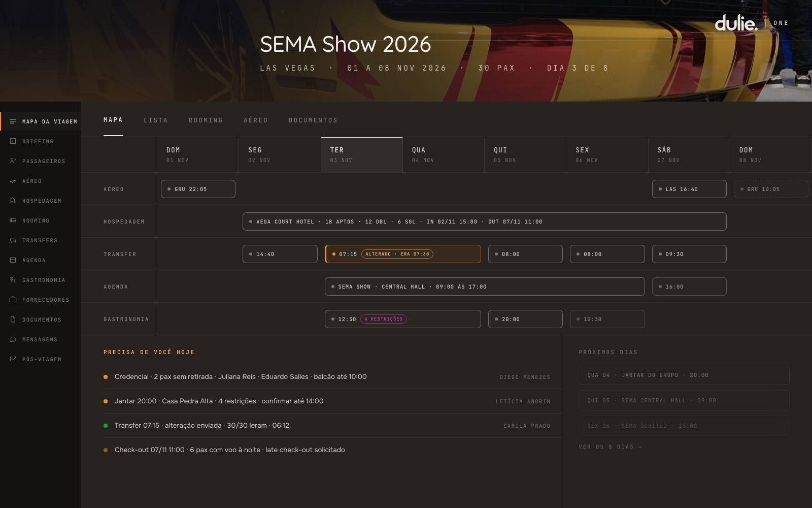Click the Documentos file icon in sidebar

tap(13, 320)
